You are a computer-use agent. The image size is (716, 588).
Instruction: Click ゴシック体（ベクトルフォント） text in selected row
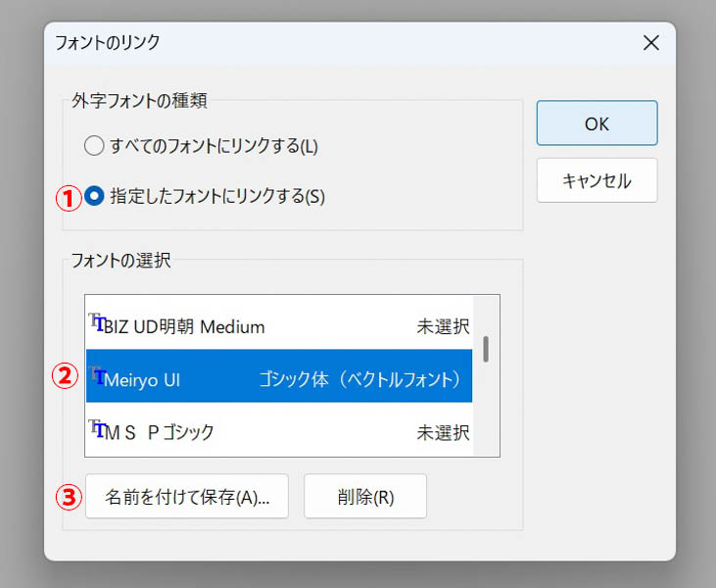click(x=360, y=379)
